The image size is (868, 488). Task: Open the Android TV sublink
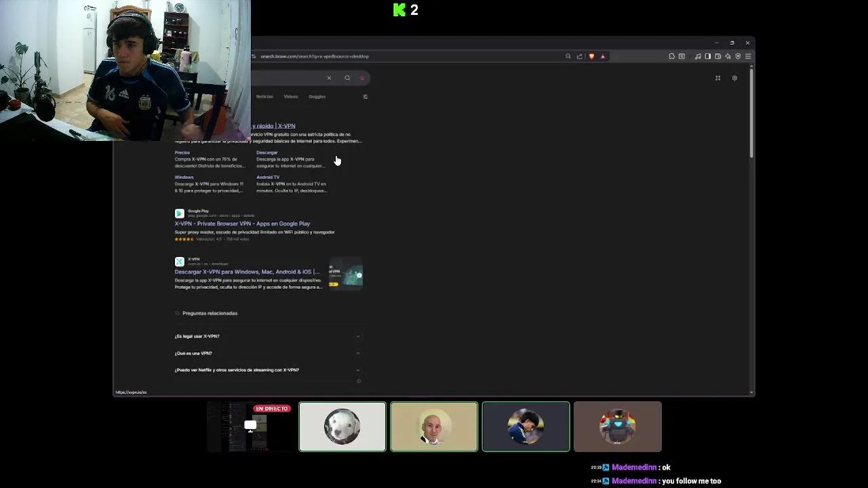tap(268, 177)
